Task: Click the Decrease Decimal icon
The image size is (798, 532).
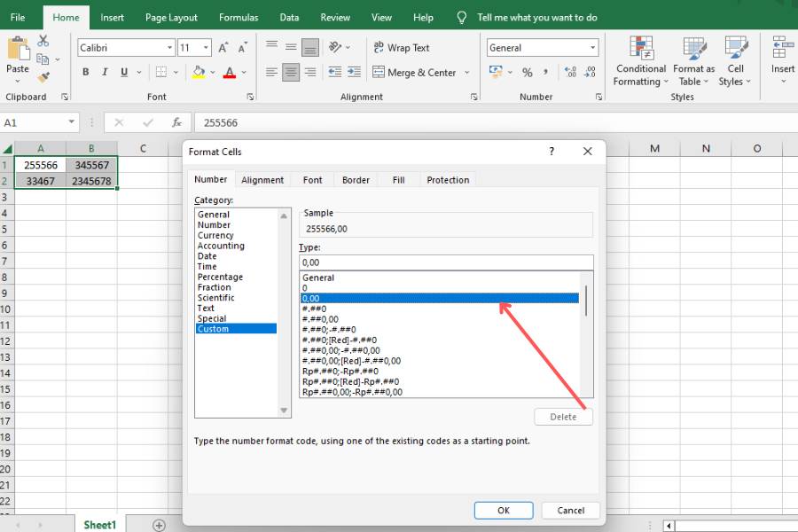Action: (x=590, y=73)
